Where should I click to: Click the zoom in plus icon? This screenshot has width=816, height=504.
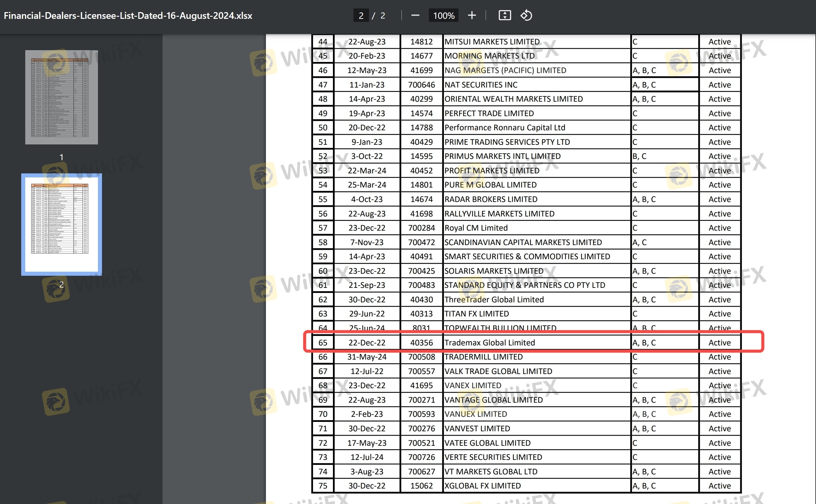coord(472,15)
